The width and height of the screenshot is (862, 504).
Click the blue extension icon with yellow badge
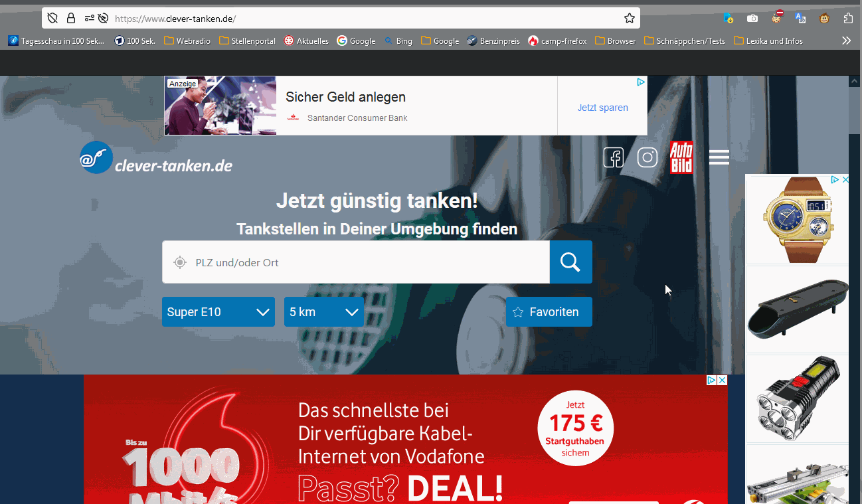pos(728,19)
